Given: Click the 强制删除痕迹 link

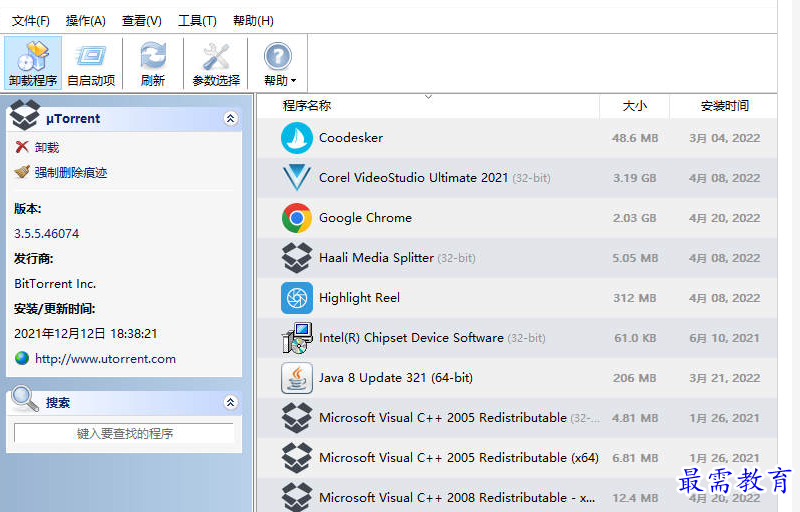Looking at the screenshot, I should (x=71, y=172).
